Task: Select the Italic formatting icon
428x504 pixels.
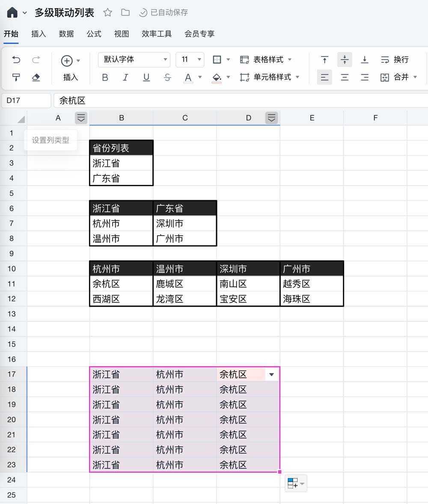Action: click(126, 77)
